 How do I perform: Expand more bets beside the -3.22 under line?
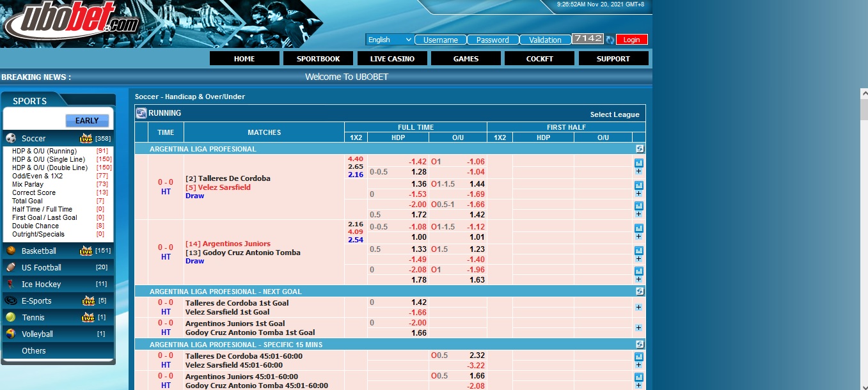point(638,365)
